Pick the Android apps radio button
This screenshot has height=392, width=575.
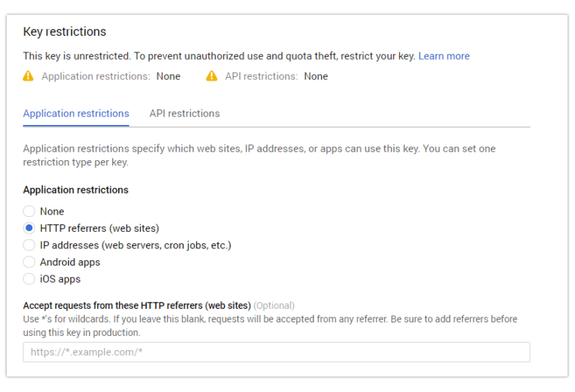pos(29,262)
